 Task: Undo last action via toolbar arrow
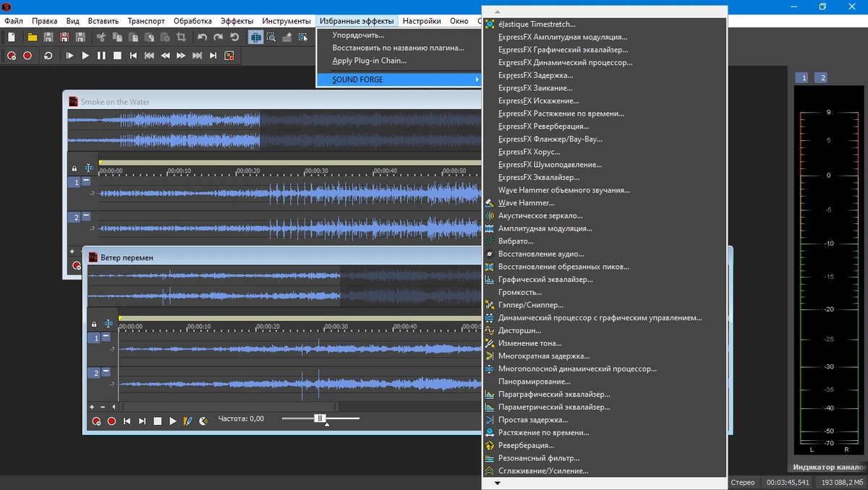(202, 37)
